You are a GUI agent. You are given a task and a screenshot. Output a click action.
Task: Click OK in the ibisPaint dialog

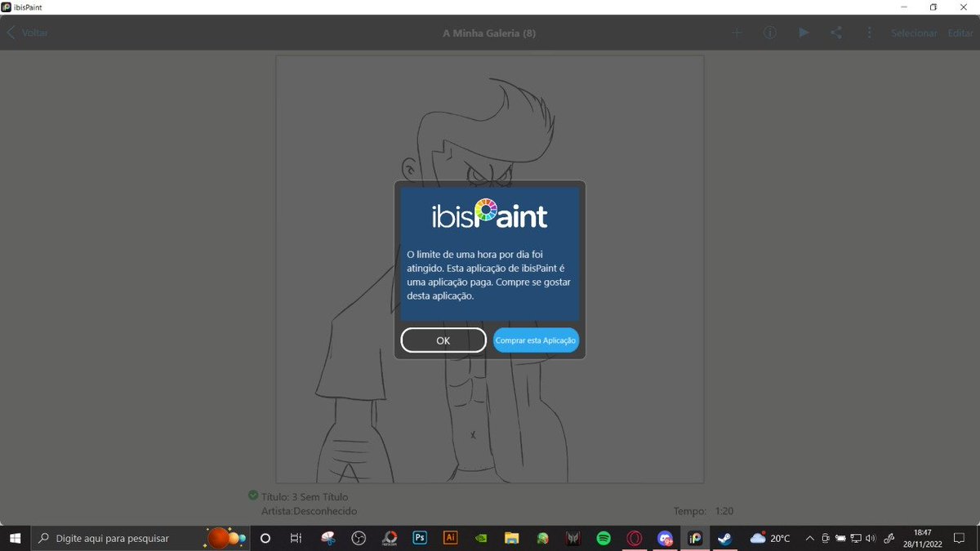443,340
